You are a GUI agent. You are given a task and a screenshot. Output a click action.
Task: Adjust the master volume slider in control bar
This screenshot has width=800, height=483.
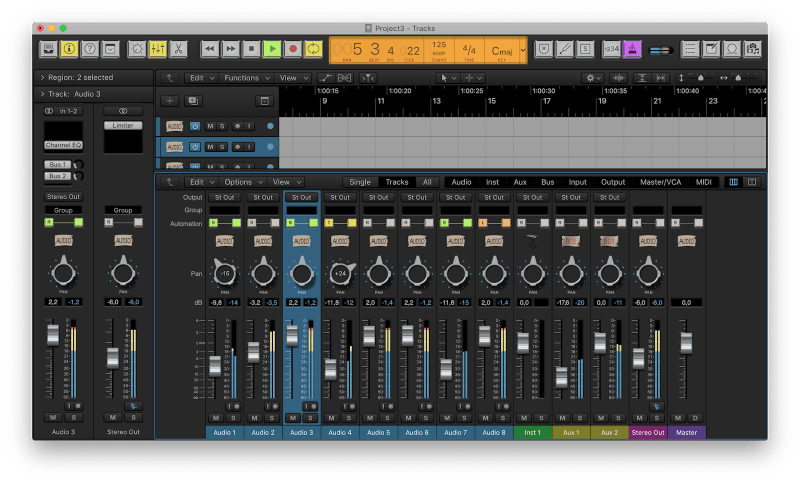coord(661,50)
